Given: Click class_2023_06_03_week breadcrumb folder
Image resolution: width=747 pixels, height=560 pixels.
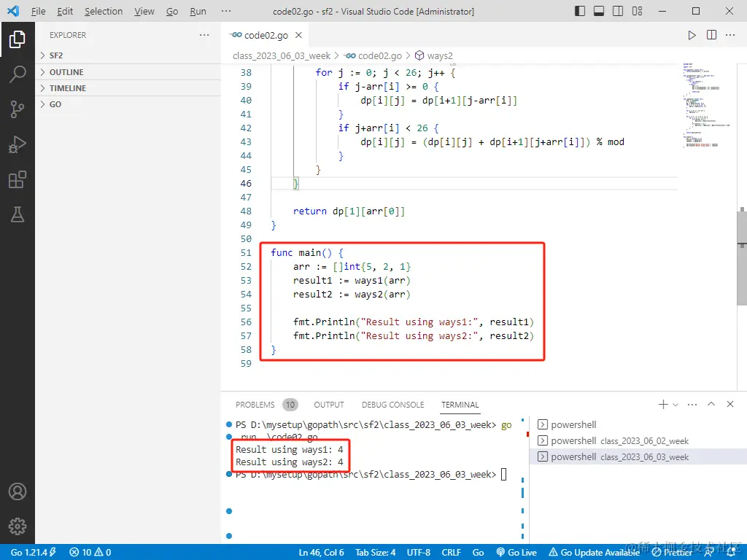Looking at the screenshot, I should [282, 55].
